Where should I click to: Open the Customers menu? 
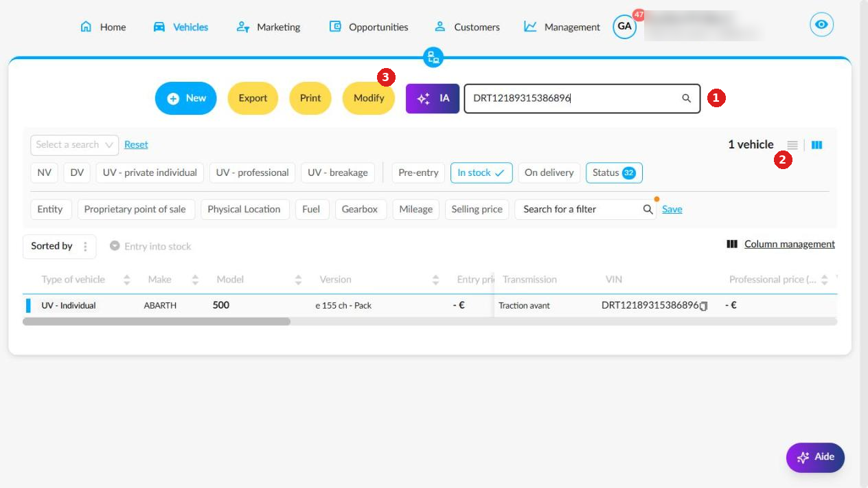pyautogui.click(x=467, y=27)
